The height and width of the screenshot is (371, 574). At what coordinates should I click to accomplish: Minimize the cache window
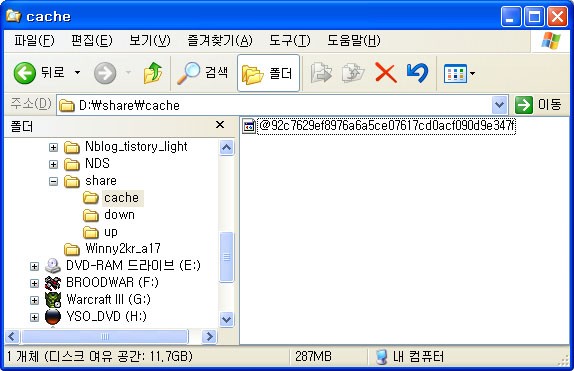(511, 17)
